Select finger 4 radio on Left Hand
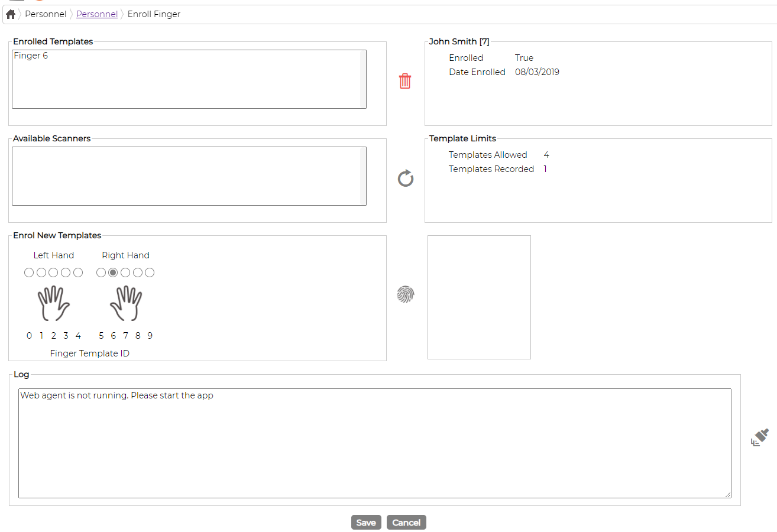This screenshot has height=532, width=777. coord(78,273)
